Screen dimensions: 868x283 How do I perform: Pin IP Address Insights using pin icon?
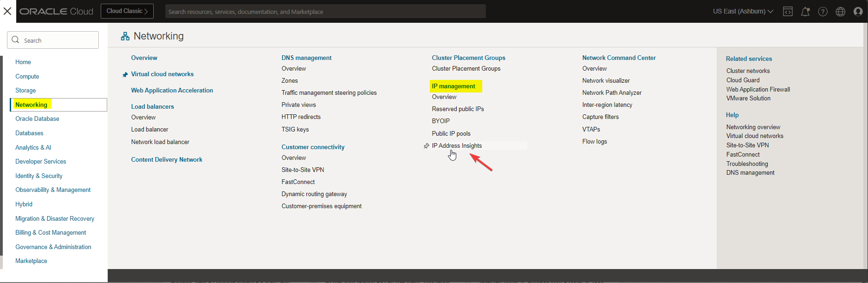click(426, 146)
